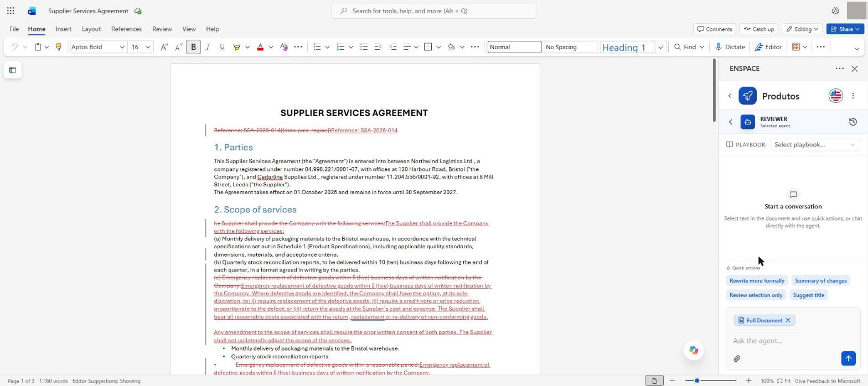Apply the No Spacing style
This screenshot has height=386, width=868.
click(571, 47)
